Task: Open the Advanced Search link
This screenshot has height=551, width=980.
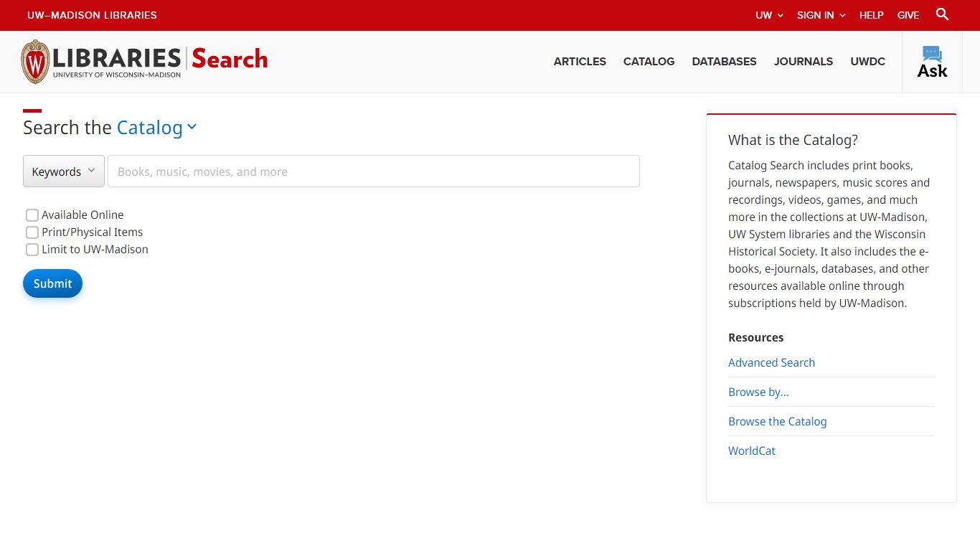Action: pos(771,362)
